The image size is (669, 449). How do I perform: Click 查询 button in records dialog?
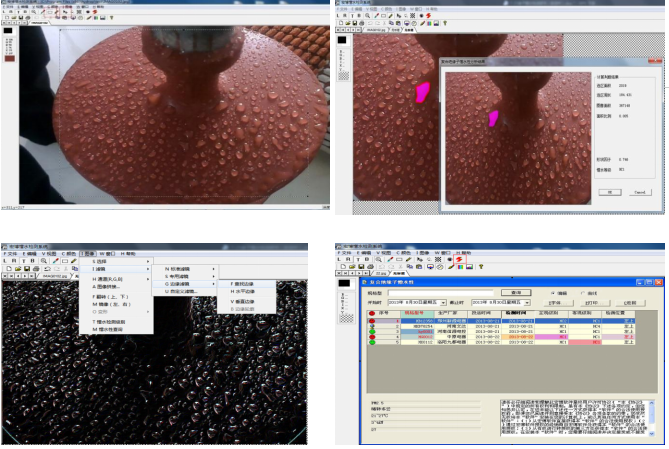click(515, 292)
